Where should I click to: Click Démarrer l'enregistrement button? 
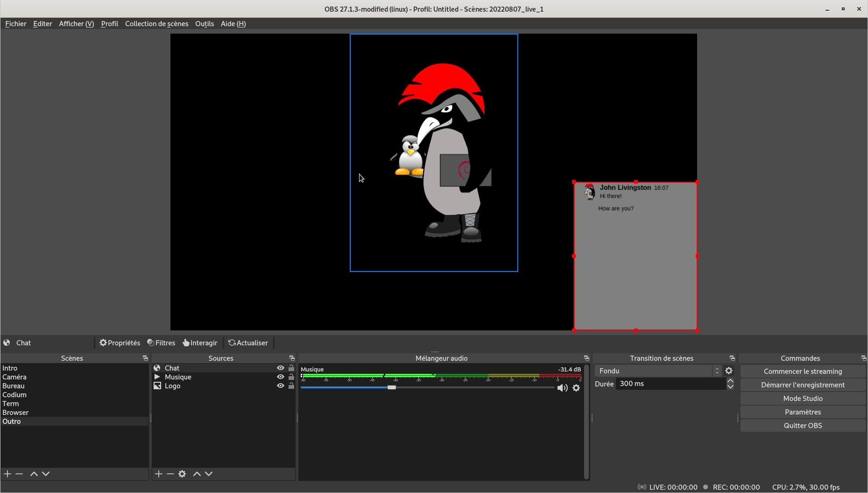click(x=803, y=385)
